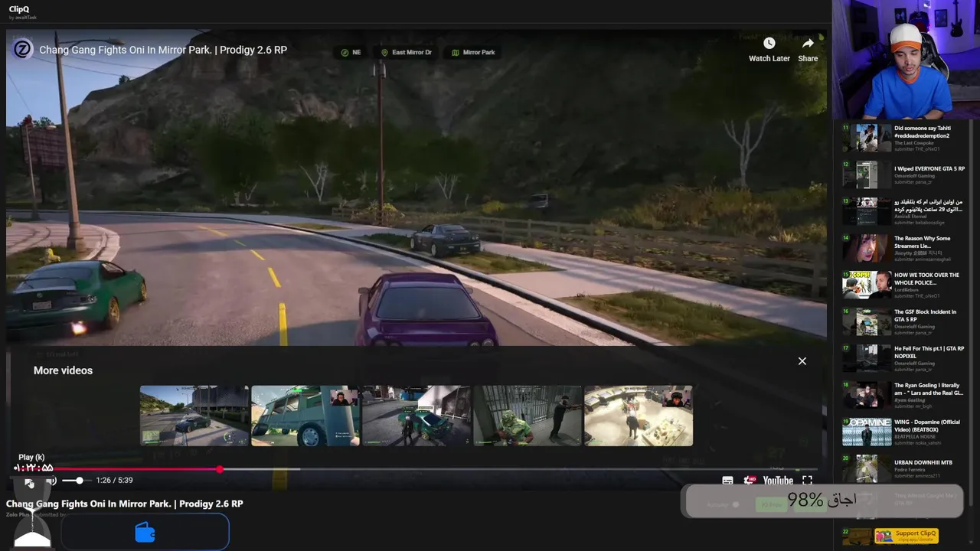Viewport: 980px width, 551px height.
Task: Select "He Fell For This pt.1" queue item
Action: tap(903, 359)
